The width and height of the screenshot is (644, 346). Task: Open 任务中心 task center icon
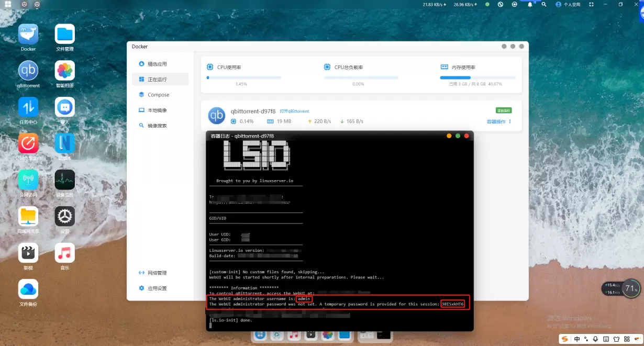point(28,108)
